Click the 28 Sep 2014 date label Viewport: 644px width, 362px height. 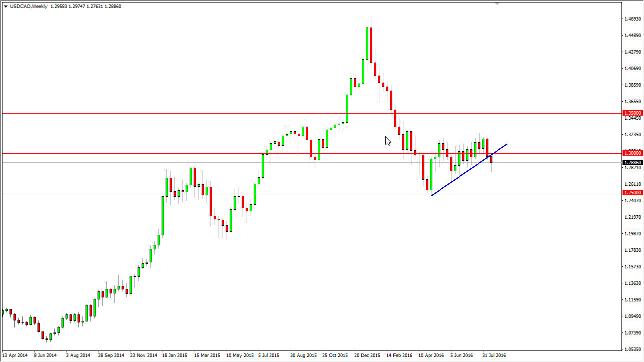tap(111, 355)
